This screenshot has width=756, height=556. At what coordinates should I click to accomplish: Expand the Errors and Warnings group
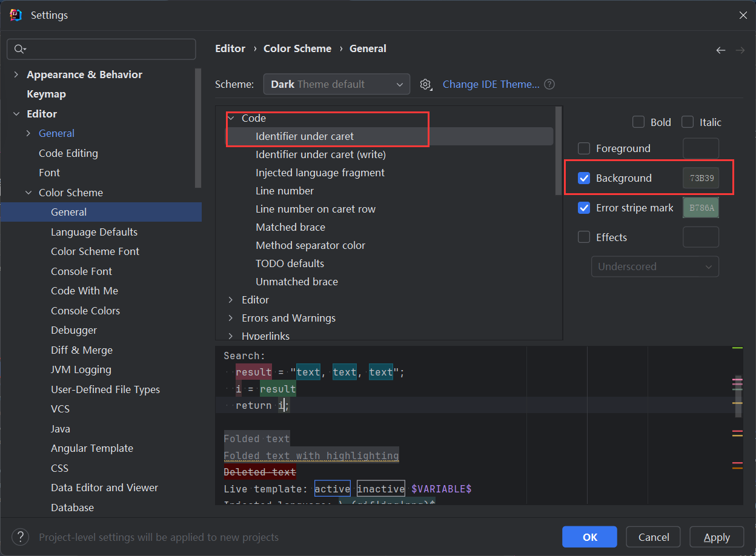tap(231, 318)
